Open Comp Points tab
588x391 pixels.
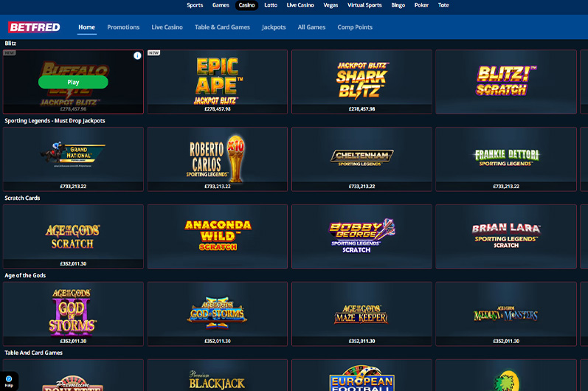point(355,27)
